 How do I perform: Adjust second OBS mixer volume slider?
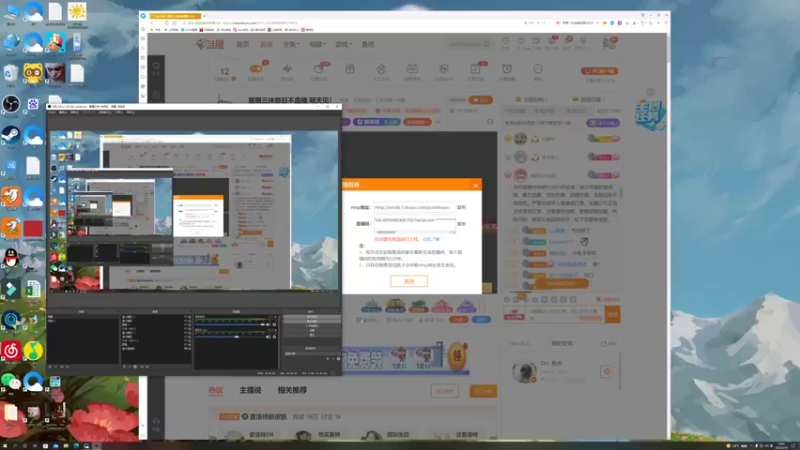(231, 337)
